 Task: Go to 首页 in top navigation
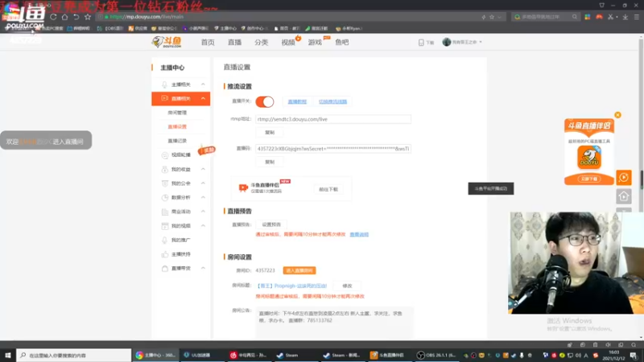coord(208,43)
